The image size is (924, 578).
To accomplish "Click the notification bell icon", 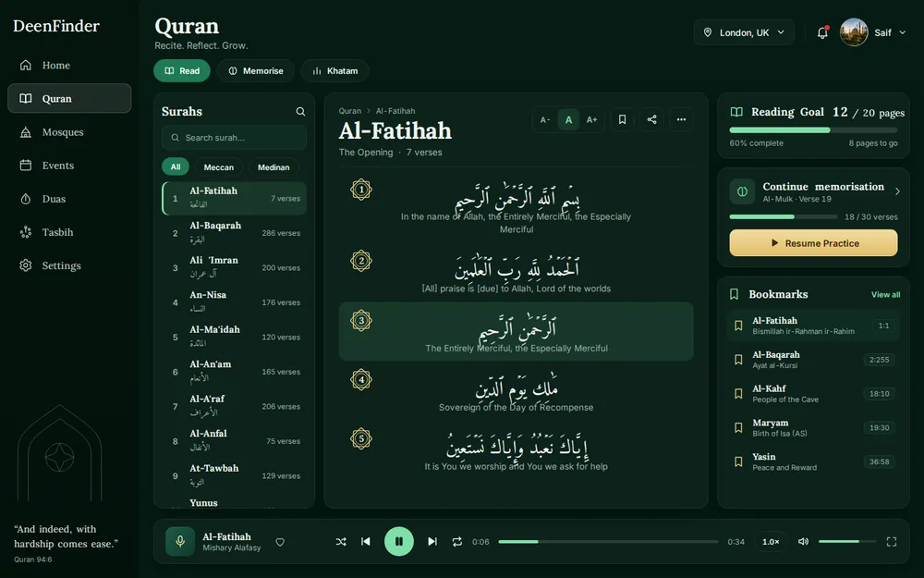I will pyautogui.click(x=822, y=32).
